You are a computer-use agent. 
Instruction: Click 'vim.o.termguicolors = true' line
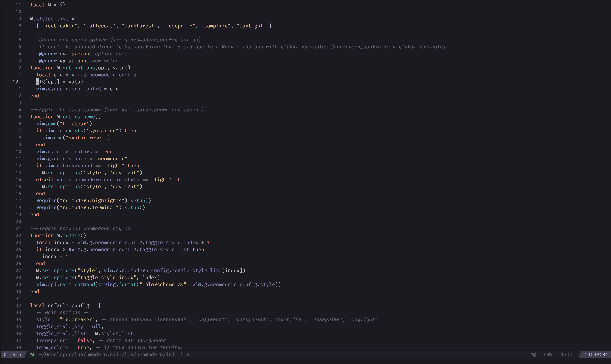pyautogui.click(x=74, y=152)
